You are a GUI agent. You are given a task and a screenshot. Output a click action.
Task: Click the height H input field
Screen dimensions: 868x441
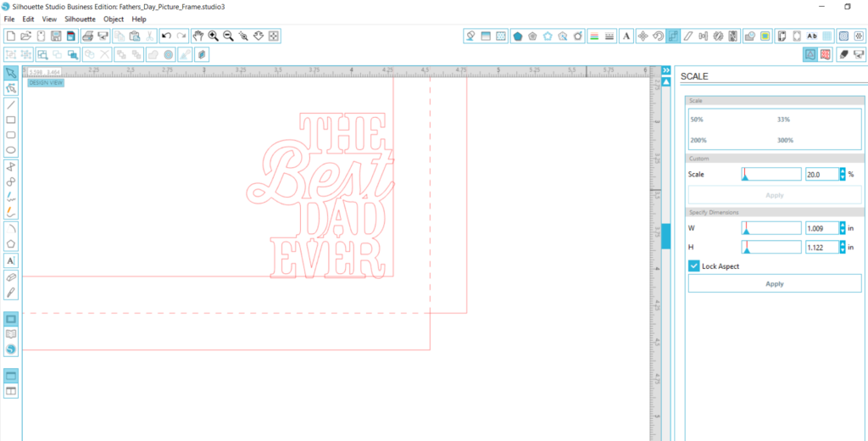(x=820, y=247)
